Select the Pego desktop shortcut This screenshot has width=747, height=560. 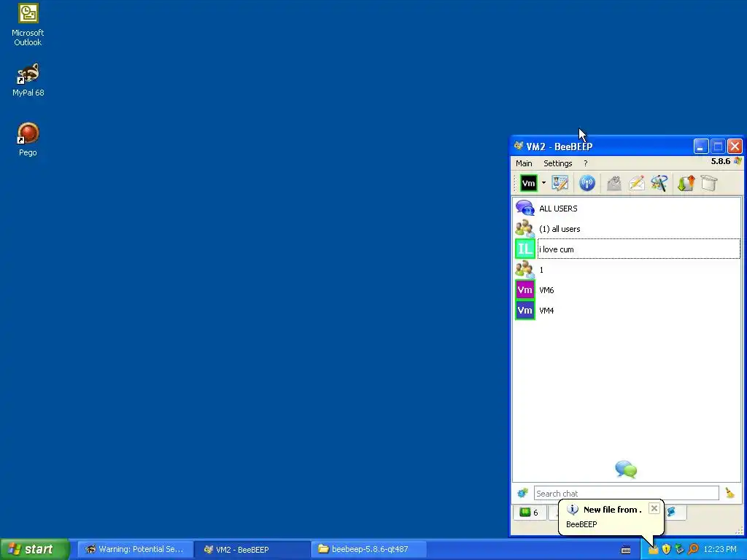click(x=28, y=139)
